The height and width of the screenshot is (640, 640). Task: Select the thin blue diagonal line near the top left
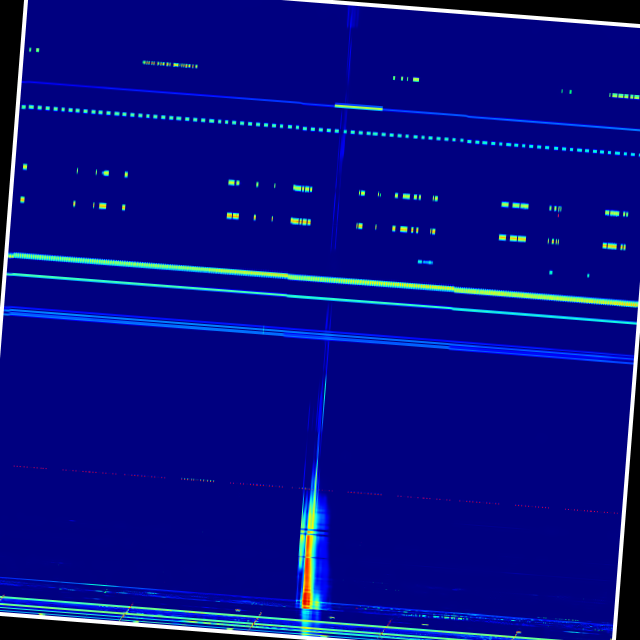150,92
